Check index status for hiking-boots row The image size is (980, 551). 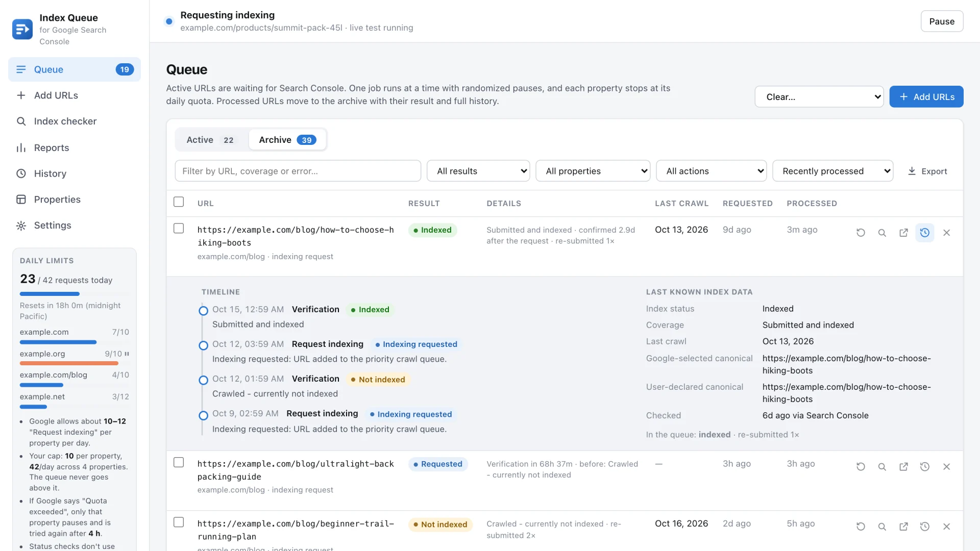(x=882, y=233)
